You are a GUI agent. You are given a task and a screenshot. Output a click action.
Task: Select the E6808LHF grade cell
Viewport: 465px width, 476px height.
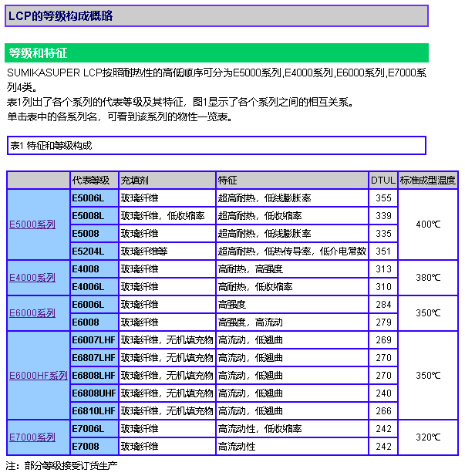click(x=94, y=376)
